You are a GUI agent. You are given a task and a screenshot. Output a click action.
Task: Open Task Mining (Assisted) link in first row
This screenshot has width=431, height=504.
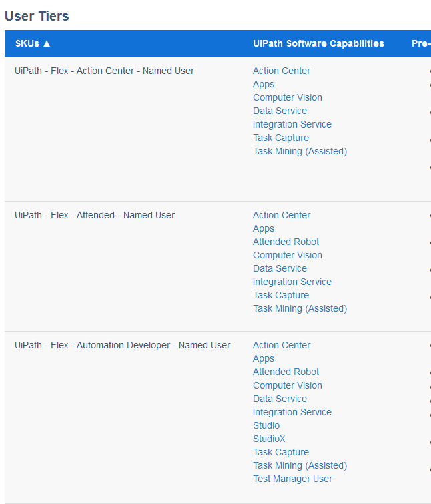pyautogui.click(x=300, y=151)
